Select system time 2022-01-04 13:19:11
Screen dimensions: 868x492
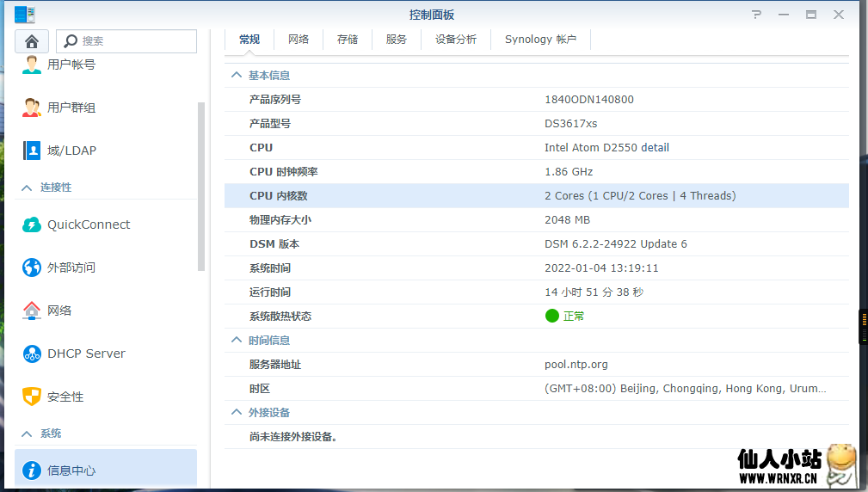pos(601,268)
